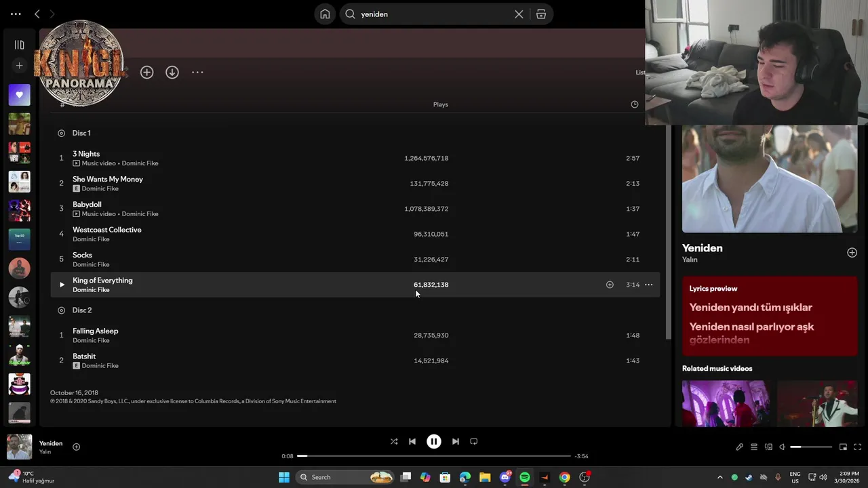Image resolution: width=868 pixels, height=488 pixels.
Task: Open Dominic Fike link under Falling Asleep
Action: pyautogui.click(x=91, y=340)
